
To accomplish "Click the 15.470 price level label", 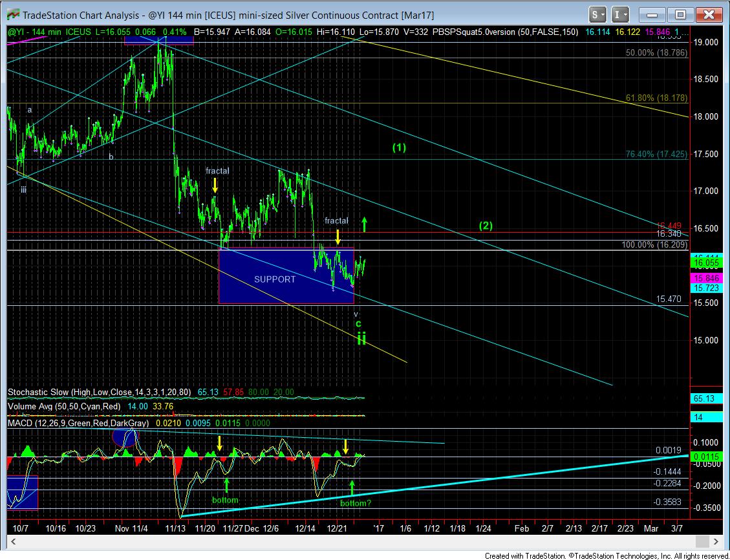I will [669, 299].
